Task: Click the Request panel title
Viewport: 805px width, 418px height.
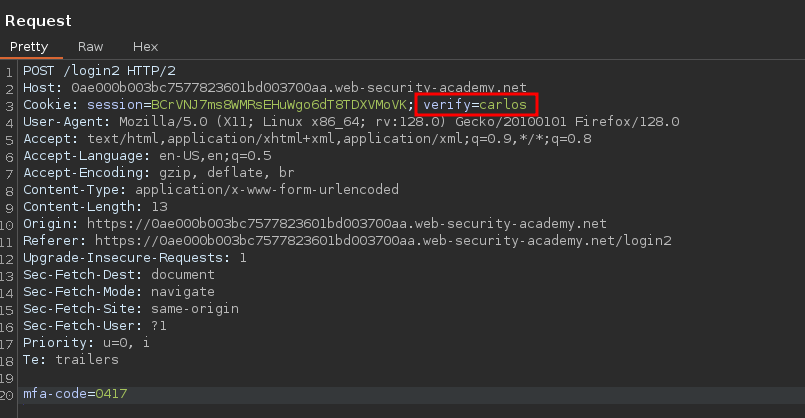Action: pyautogui.click(x=38, y=20)
